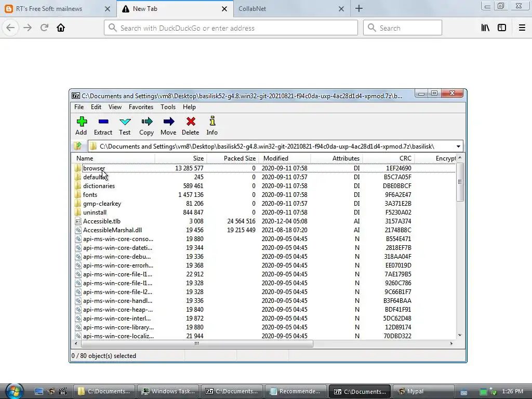
Task: Open the File menu in 7-Zip
Action: point(79,107)
